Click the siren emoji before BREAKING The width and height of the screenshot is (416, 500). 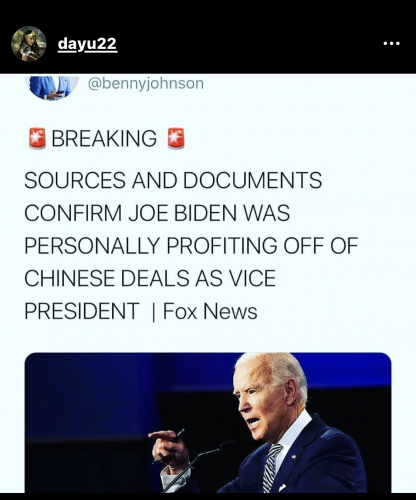point(37,138)
